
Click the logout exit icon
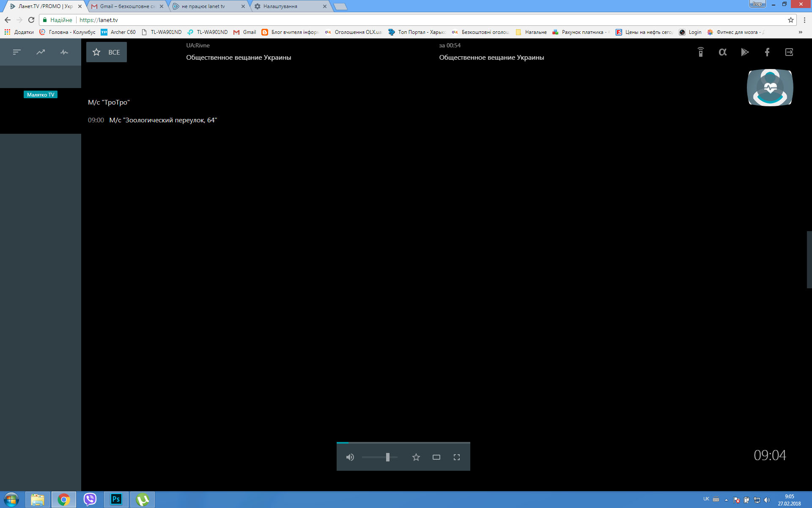(789, 52)
